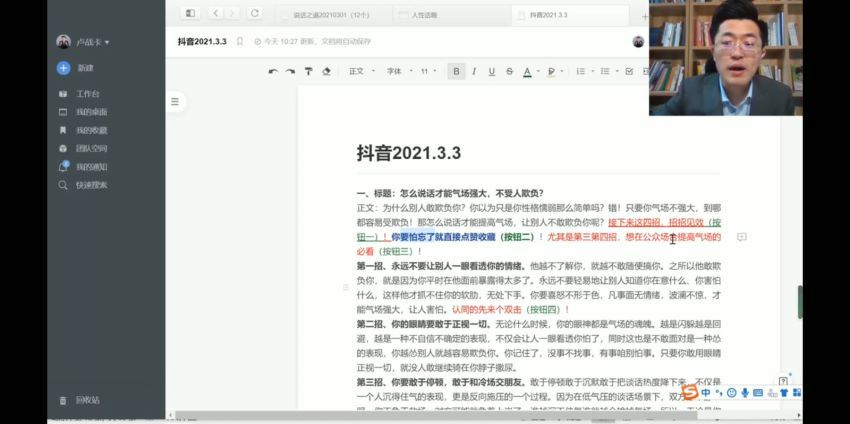
Task: Click the help question mark icon
Action: [x=783, y=381]
